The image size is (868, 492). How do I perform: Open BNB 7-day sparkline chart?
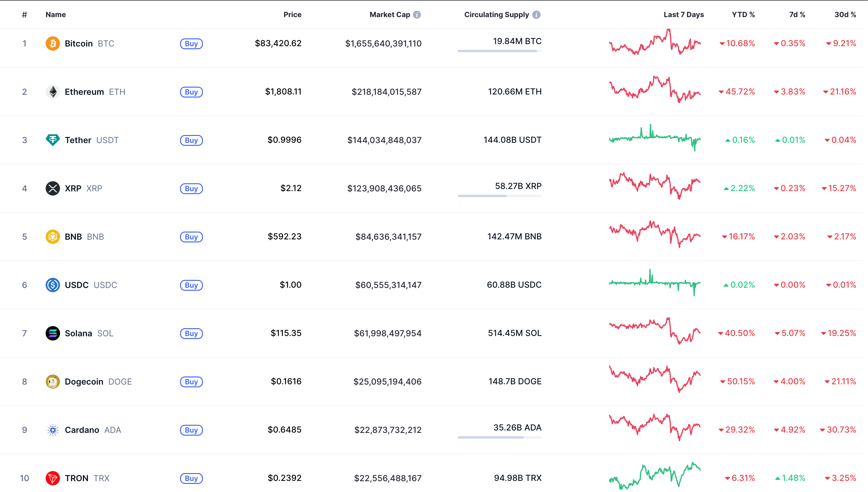pyautogui.click(x=655, y=235)
